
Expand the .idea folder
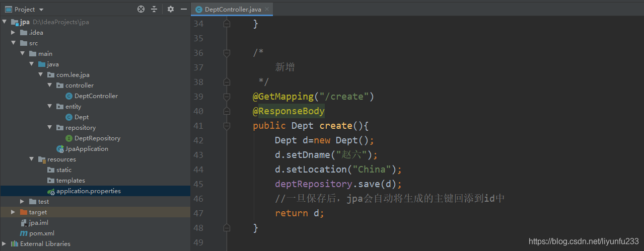click(x=14, y=33)
